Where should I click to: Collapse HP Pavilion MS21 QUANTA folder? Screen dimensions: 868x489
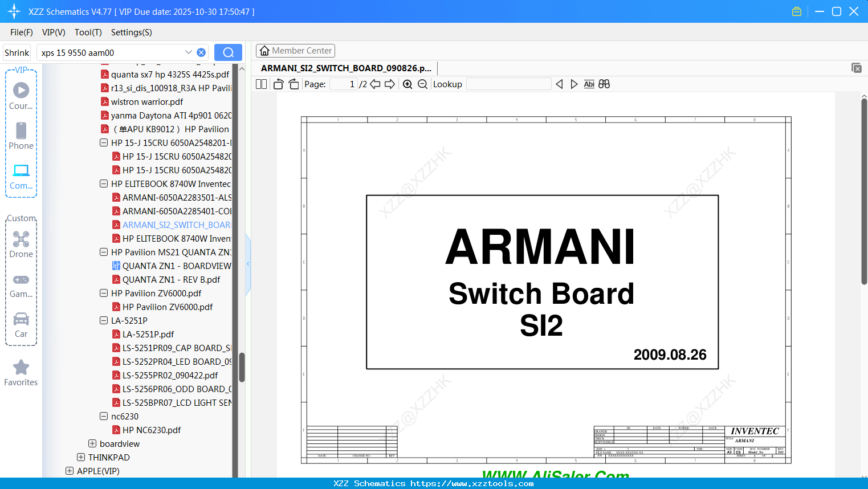(104, 252)
